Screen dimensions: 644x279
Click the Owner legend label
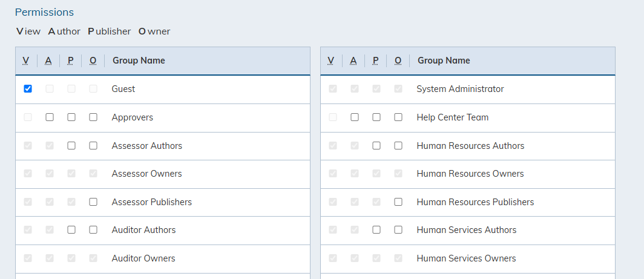154,31
